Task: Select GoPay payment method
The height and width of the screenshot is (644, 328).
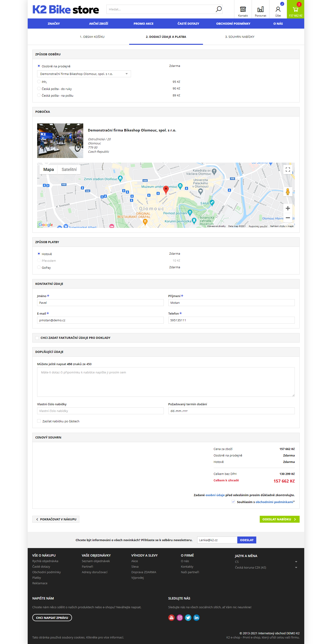Action: point(39,267)
